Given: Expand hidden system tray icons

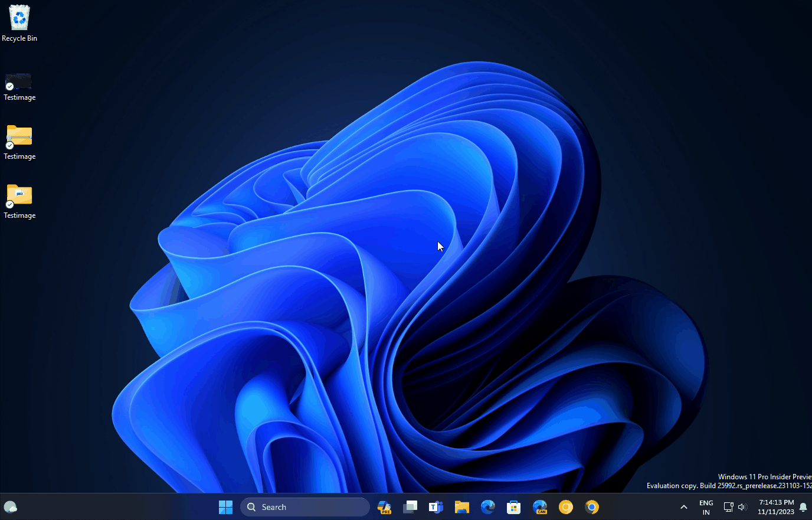Looking at the screenshot, I should [x=683, y=507].
